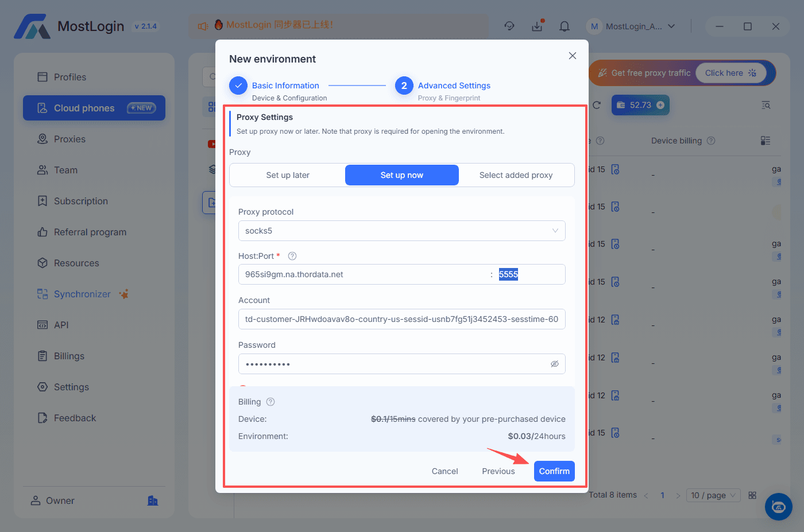Click the announcement speaker icon
Viewport: 804px width, 532px height.
tap(203, 26)
